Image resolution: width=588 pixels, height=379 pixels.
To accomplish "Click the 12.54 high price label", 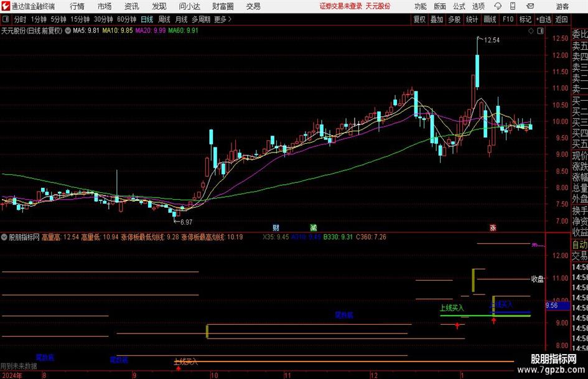I will 492,40.
